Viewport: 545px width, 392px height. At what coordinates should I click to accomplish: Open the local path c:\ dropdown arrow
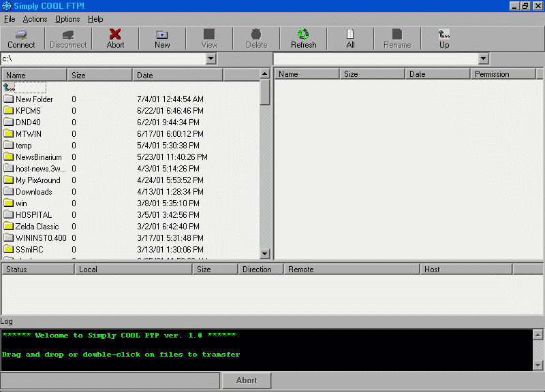[211, 59]
